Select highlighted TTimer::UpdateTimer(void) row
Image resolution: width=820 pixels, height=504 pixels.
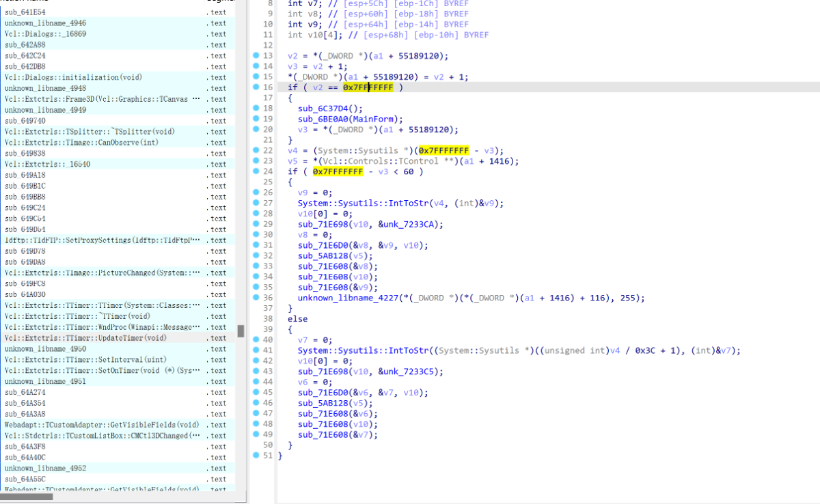[x=118, y=338]
